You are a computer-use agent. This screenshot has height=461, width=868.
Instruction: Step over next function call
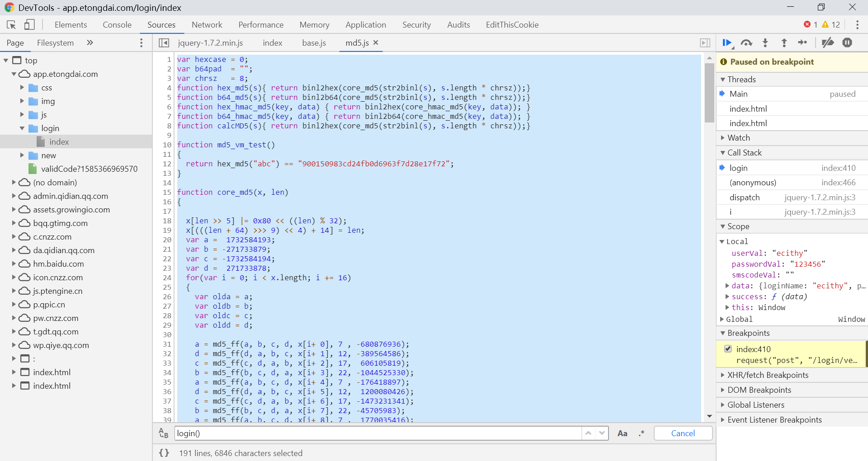pos(746,42)
